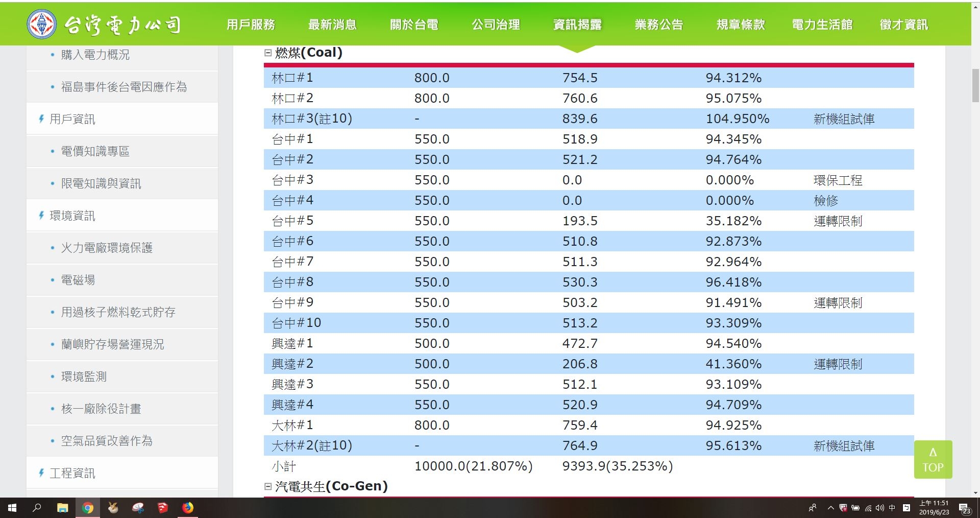Click scrollbar down arrow
980x518 pixels.
point(975,493)
